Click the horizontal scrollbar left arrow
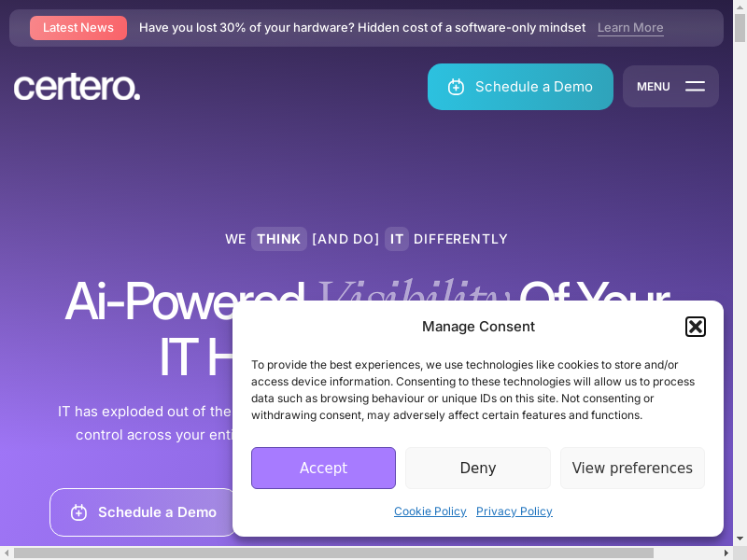 pyautogui.click(x=7, y=553)
